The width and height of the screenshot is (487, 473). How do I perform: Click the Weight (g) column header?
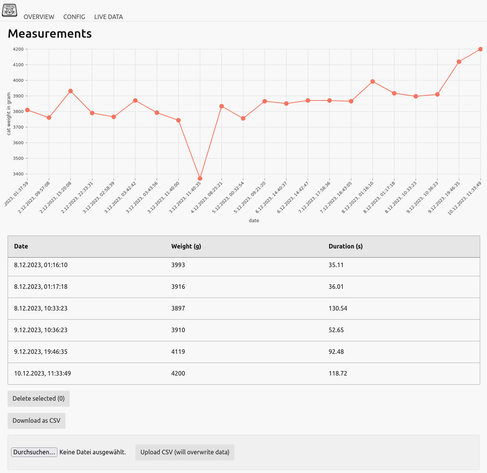(x=186, y=246)
